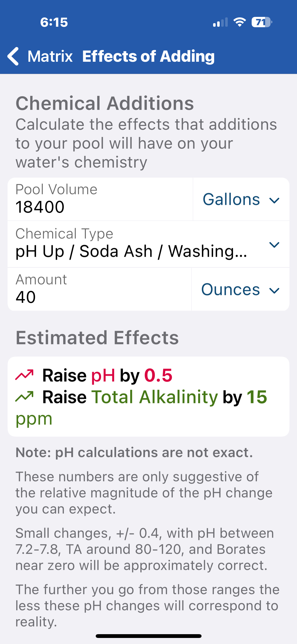This screenshot has height=644, width=297.
Task: Tap the battery level indicator
Action: [x=261, y=22]
